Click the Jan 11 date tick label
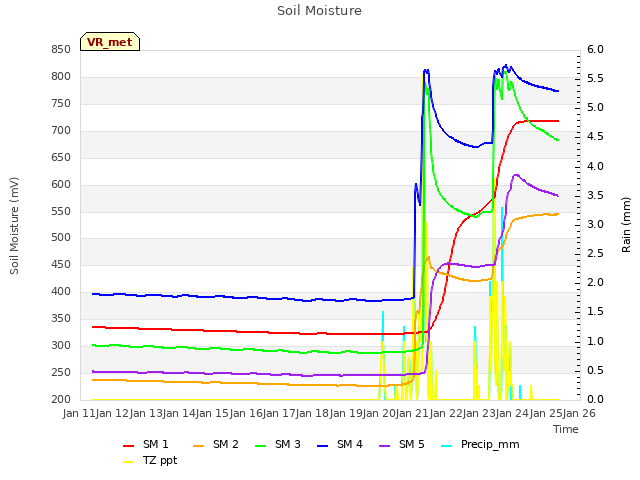 pos(79,413)
